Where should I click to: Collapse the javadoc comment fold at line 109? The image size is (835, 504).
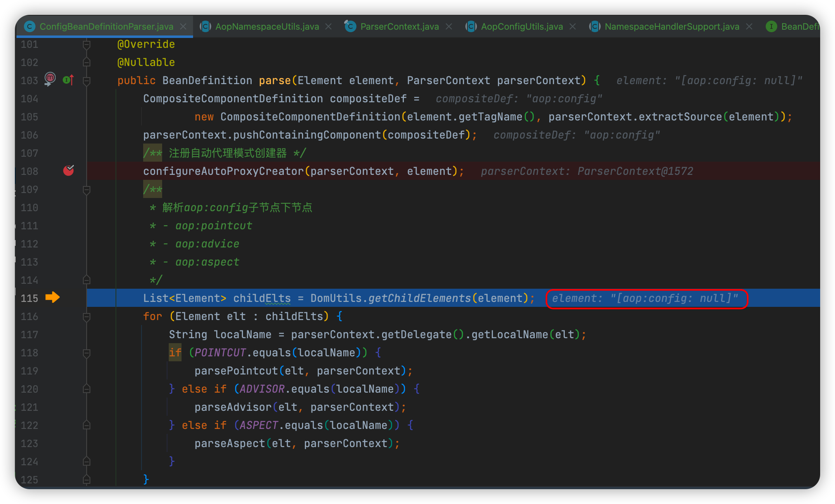[87, 190]
